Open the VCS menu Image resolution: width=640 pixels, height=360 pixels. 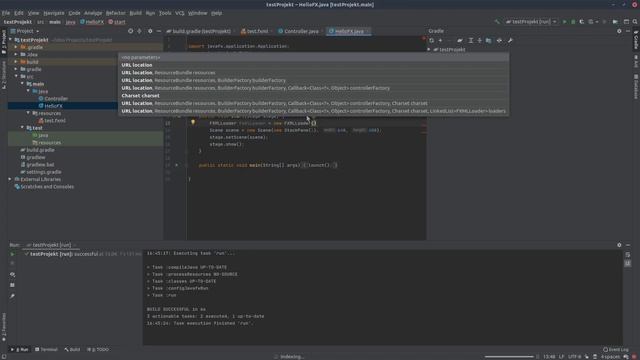pos(180,13)
